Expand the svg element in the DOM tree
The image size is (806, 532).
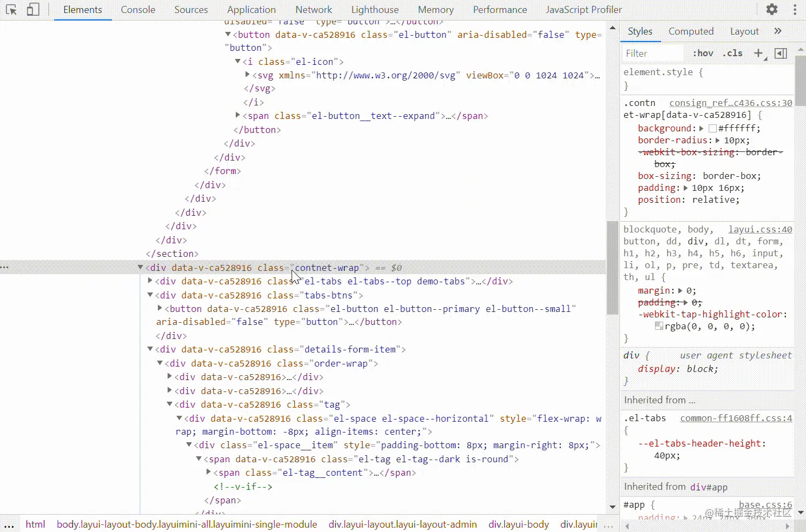(x=247, y=75)
